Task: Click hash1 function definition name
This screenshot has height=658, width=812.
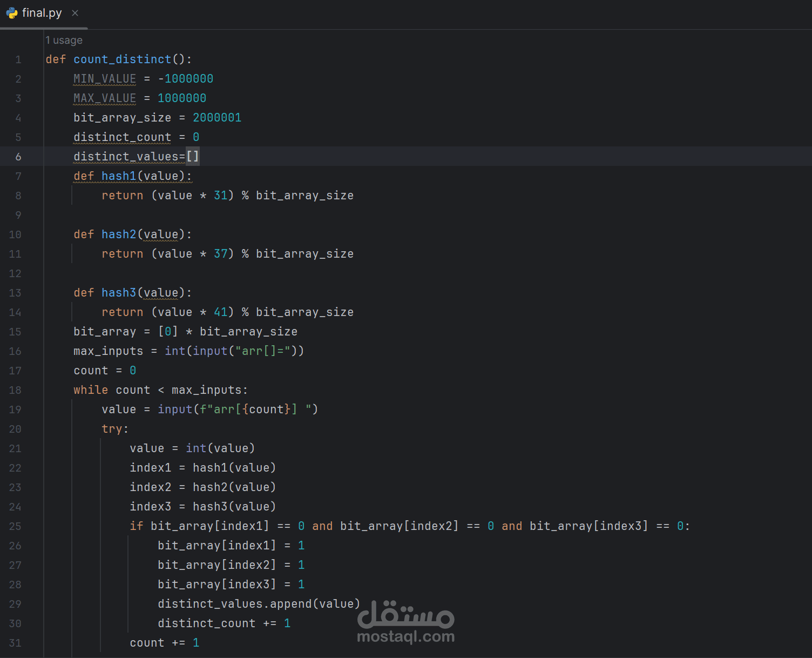Action: (x=119, y=176)
